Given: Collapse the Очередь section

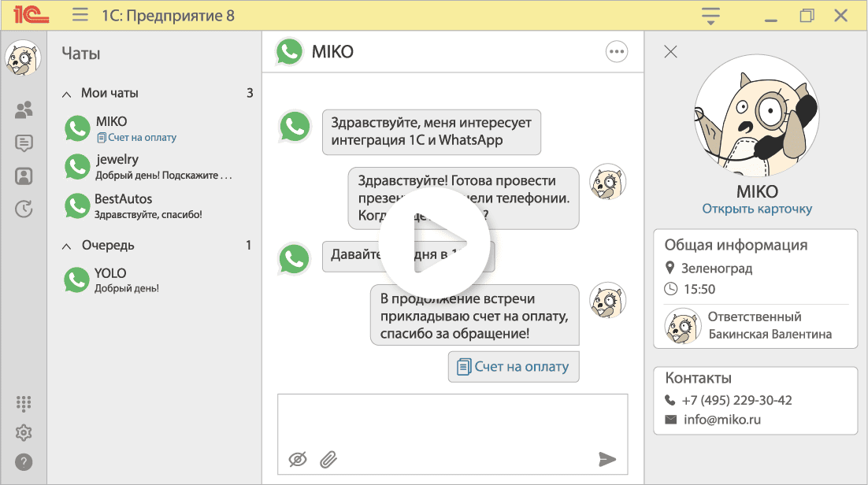Looking at the screenshot, I should pos(65,245).
